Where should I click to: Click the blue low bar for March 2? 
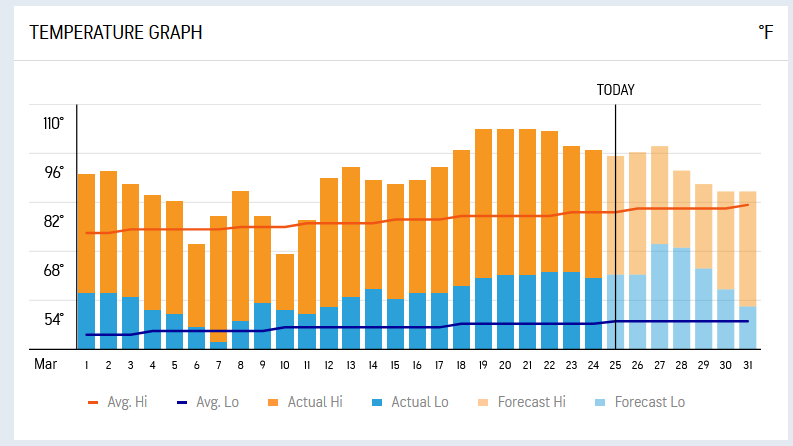(x=108, y=321)
